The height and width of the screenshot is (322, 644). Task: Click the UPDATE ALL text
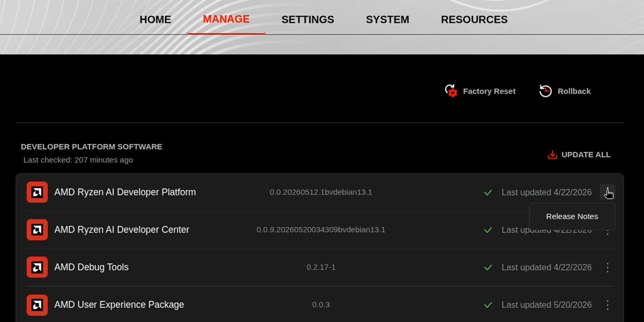586,155
